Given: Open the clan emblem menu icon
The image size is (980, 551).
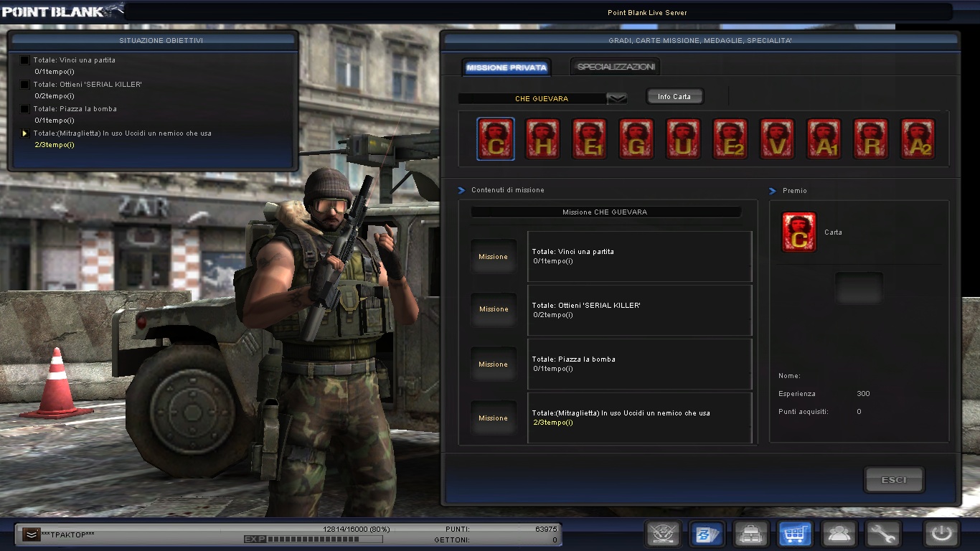Looking at the screenshot, I should (662, 534).
